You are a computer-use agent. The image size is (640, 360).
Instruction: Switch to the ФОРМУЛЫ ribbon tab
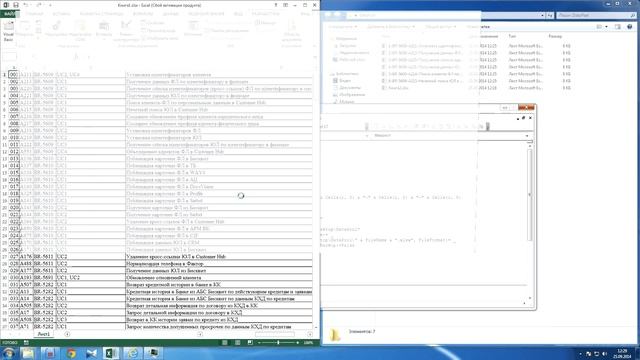143,14
